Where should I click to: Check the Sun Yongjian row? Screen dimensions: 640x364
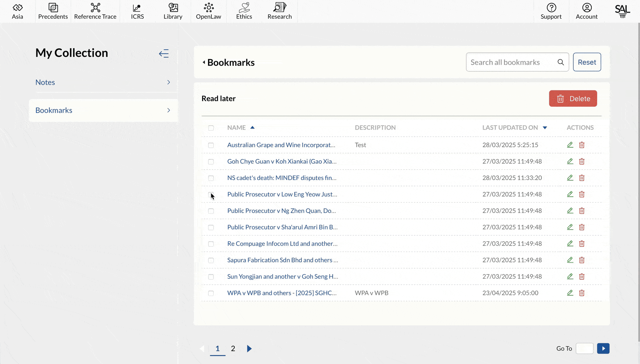pos(211,277)
